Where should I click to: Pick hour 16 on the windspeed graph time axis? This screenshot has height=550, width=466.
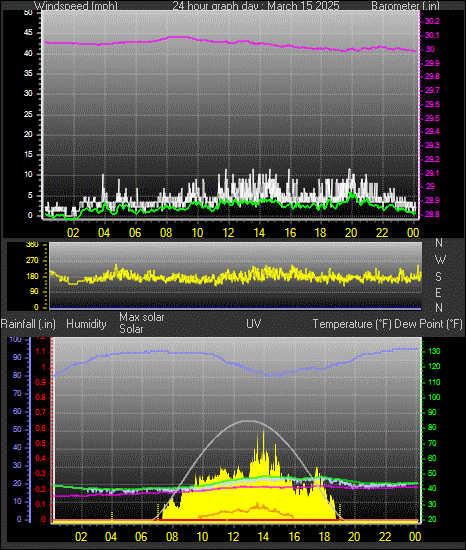[x=290, y=233]
